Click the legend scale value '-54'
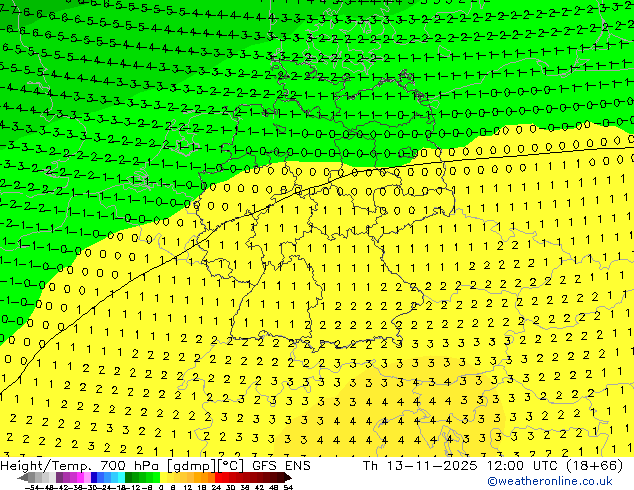The width and height of the screenshot is (634, 490). [x=32, y=488]
